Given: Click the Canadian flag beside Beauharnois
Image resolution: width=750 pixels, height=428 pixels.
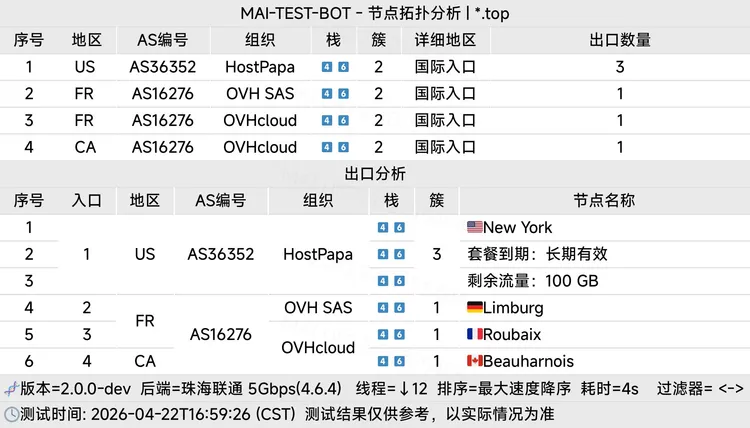Looking at the screenshot, I should (x=474, y=361).
